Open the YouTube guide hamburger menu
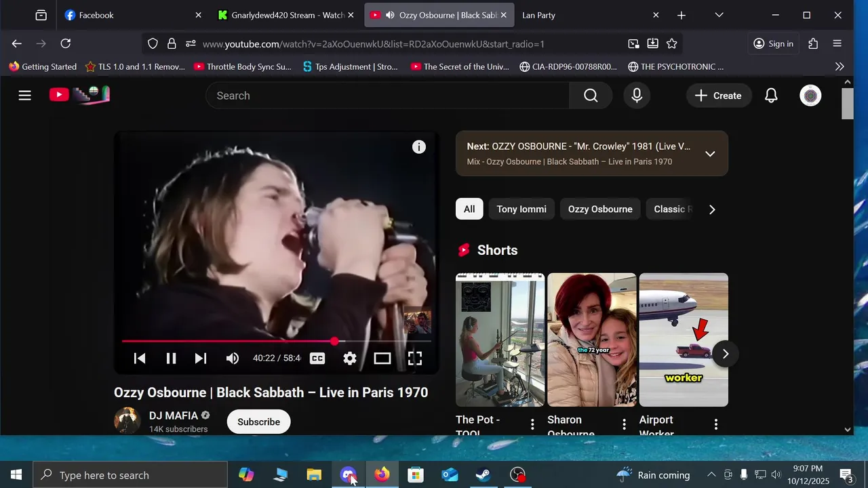 click(x=25, y=96)
